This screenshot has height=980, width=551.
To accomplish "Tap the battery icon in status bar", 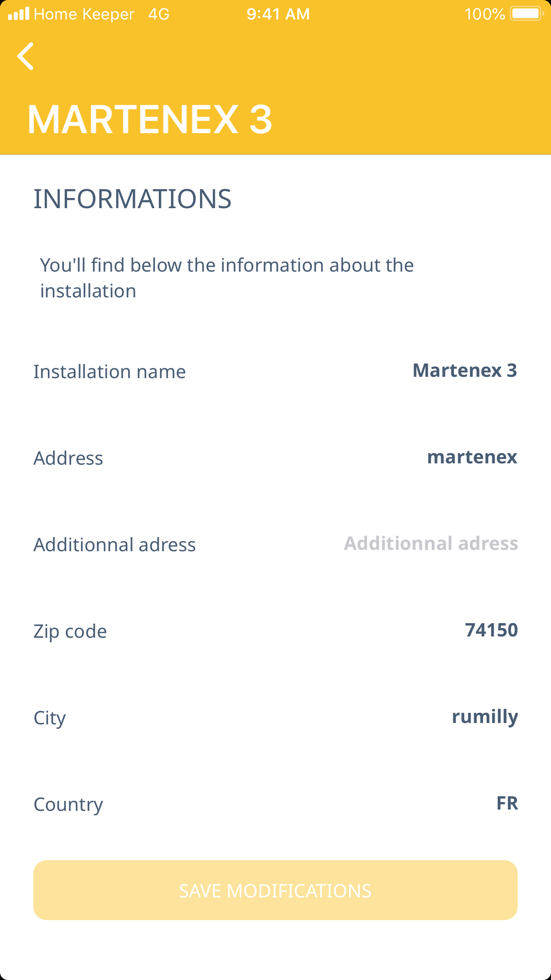I will [x=527, y=14].
